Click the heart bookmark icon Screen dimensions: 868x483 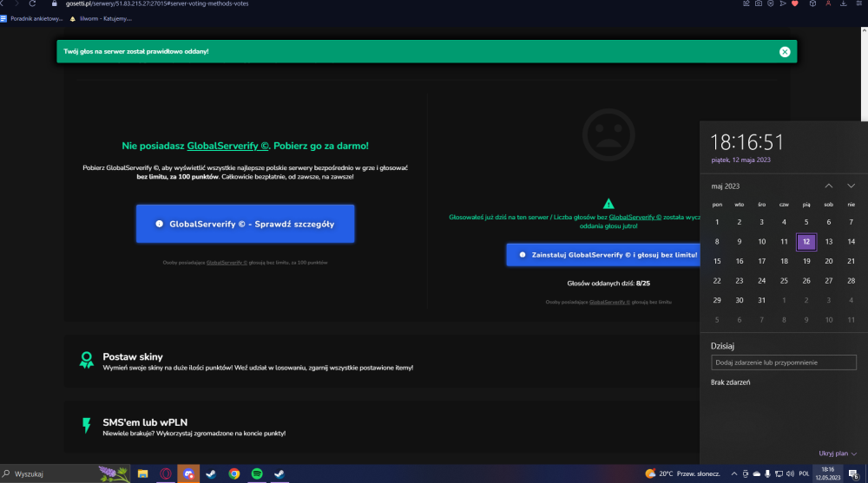coord(795,3)
